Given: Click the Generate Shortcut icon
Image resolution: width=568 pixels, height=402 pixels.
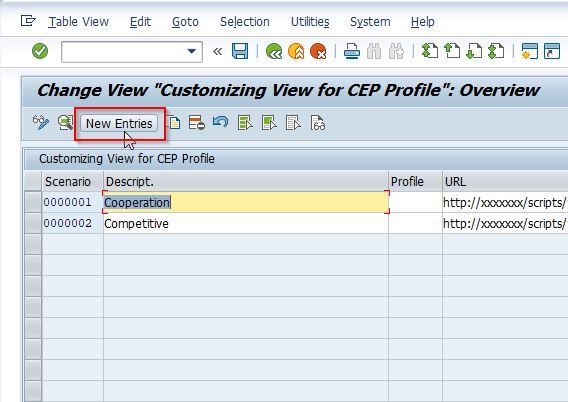Looking at the screenshot, I should click(552, 51).
